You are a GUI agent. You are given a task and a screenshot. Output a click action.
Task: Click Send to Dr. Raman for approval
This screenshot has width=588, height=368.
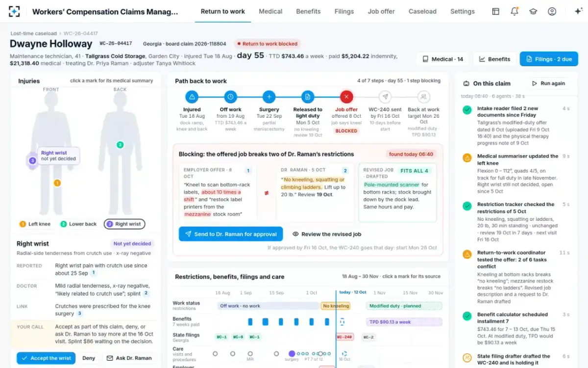coord(231,234)
